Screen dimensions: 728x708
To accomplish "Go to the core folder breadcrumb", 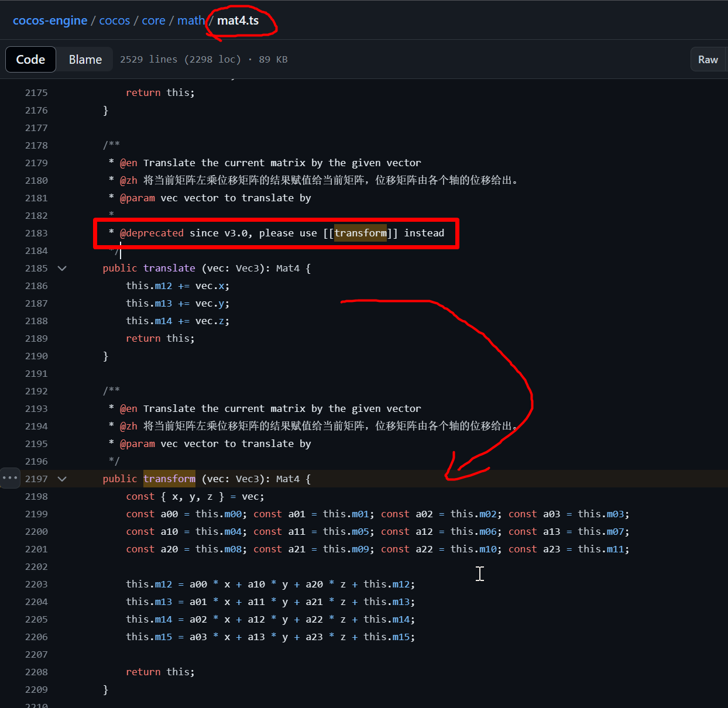I will pyautogui.click(x=153, y=20).
